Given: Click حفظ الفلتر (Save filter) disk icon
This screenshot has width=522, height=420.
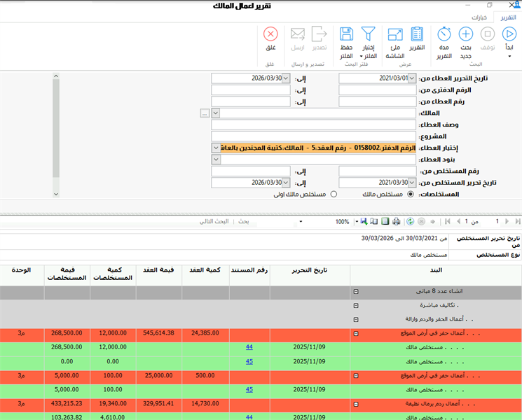Looking at the screenshot, I should (x=346, y=34).
